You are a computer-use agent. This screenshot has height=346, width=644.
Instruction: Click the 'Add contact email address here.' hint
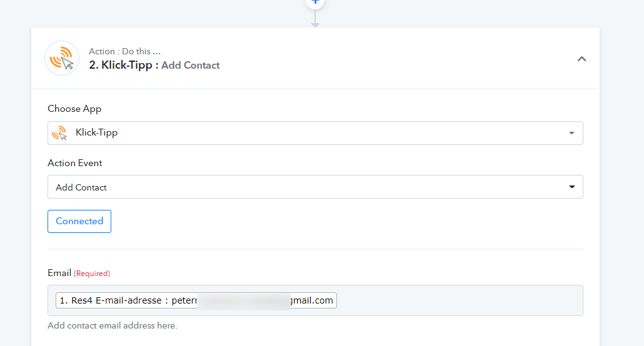pyautogui.click(x=113, y=325)
